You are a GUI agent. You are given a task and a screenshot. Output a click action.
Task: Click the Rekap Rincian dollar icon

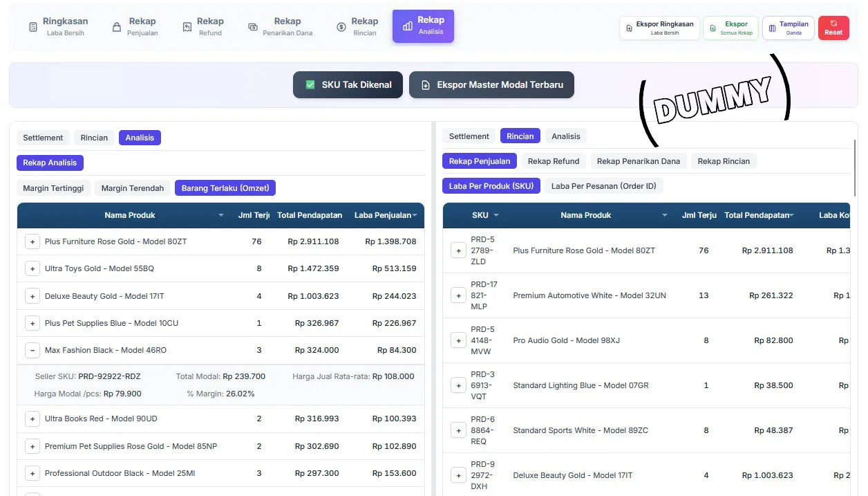click(341, 27)
